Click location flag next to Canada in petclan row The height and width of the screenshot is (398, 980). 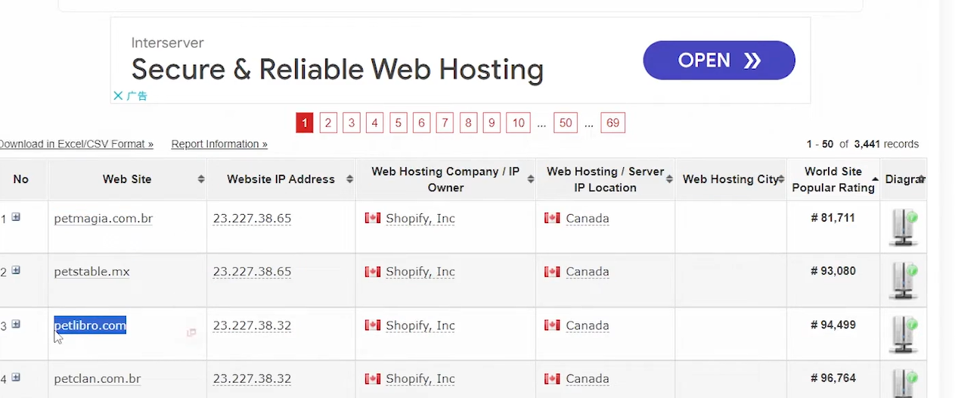tap(552, 378)
